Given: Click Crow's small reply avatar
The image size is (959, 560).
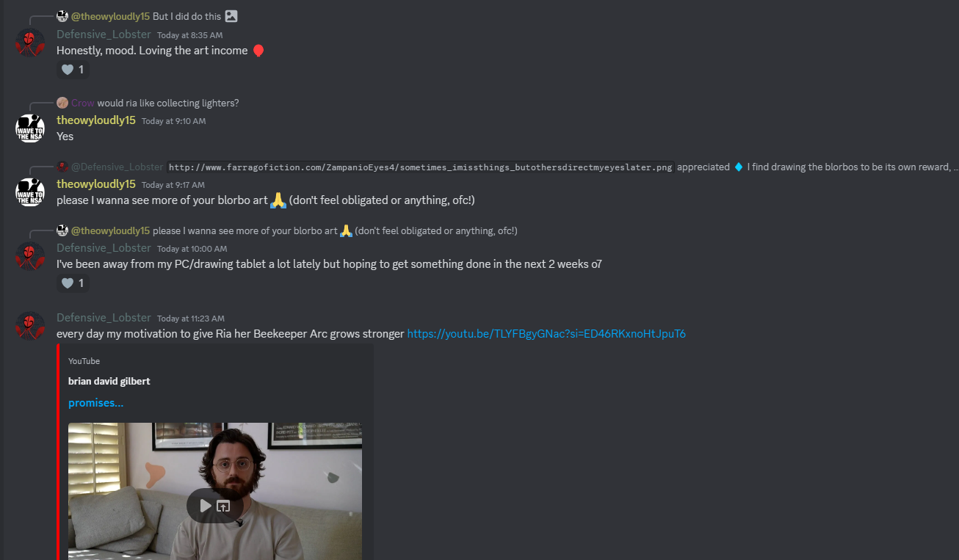Looking at the screenshot, I should [x=62, y=103].
